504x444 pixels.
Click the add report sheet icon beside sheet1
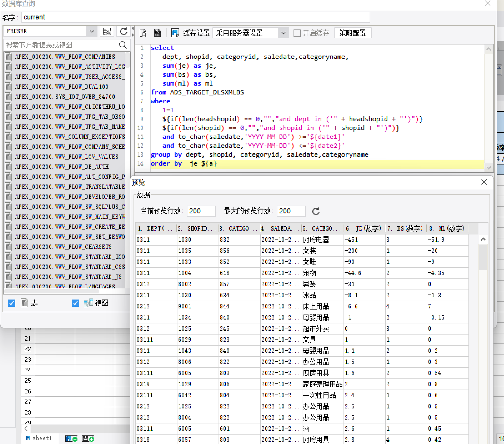click(x=71, y=438)
